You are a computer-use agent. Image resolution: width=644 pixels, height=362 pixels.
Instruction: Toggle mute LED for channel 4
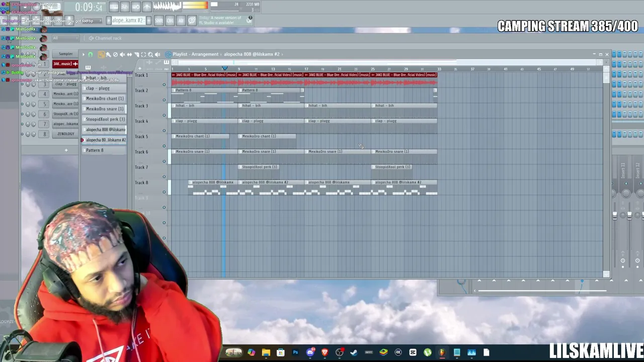point(22,94)
